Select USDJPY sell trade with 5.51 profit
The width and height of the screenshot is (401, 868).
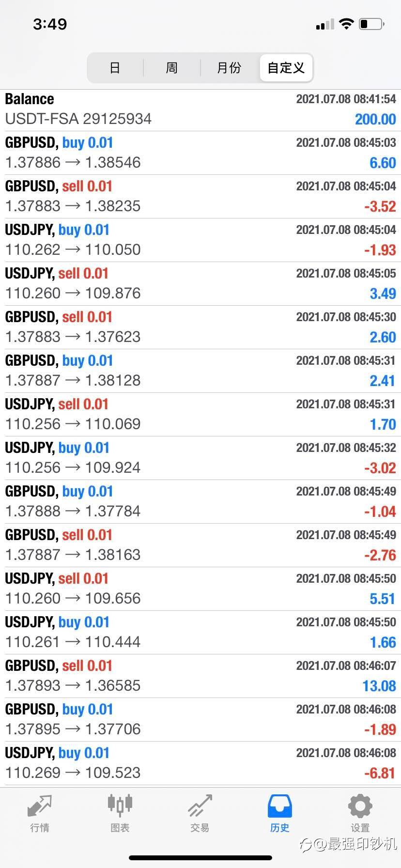pyautogui.click(x=200, y=589)
